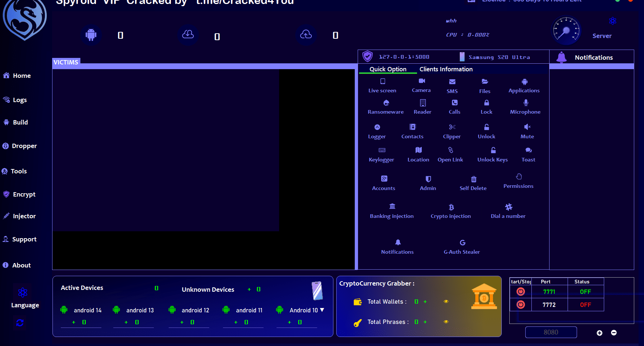Open the Logs page from sidebar

(20, 100)
